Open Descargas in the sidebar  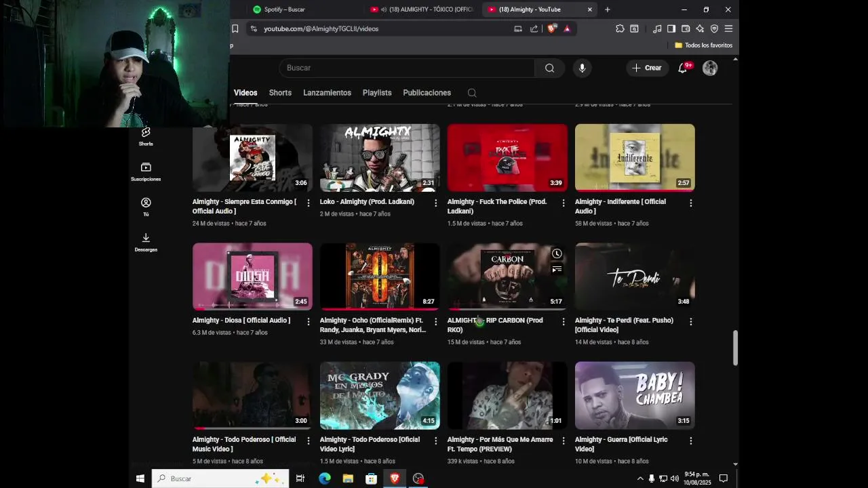tap(146, 242)
